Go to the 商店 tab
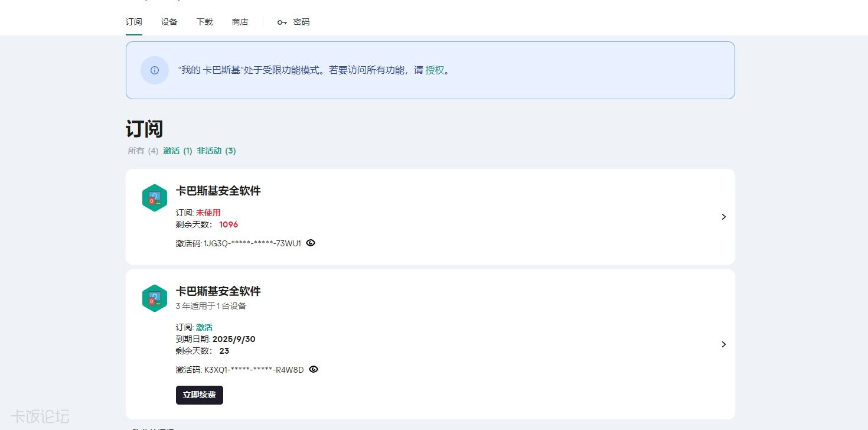Image resolution: width=868 pixels, height=430 pixels. pyautogui.click(x=240, y=22)
